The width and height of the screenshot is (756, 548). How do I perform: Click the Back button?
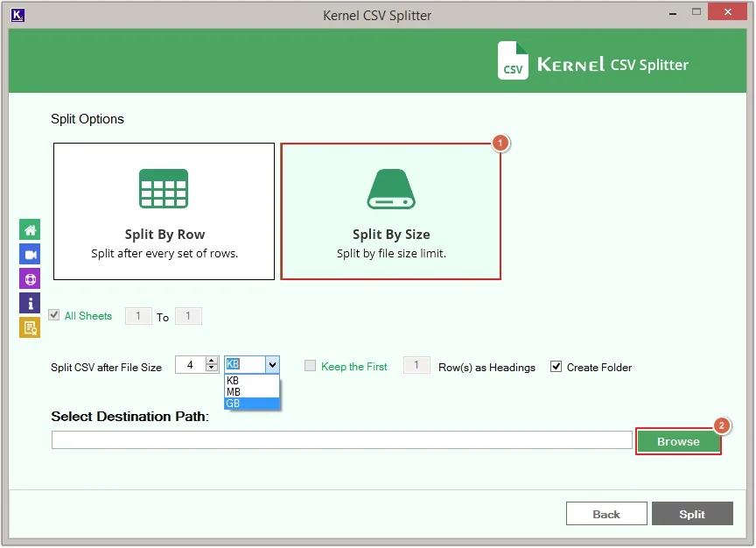[x=606, y=514]
